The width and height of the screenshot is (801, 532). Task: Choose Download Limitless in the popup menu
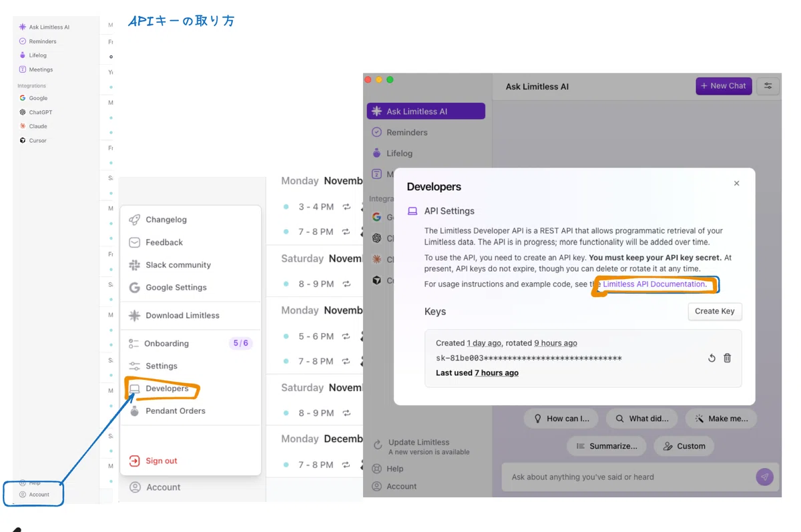tap(190, 316)
